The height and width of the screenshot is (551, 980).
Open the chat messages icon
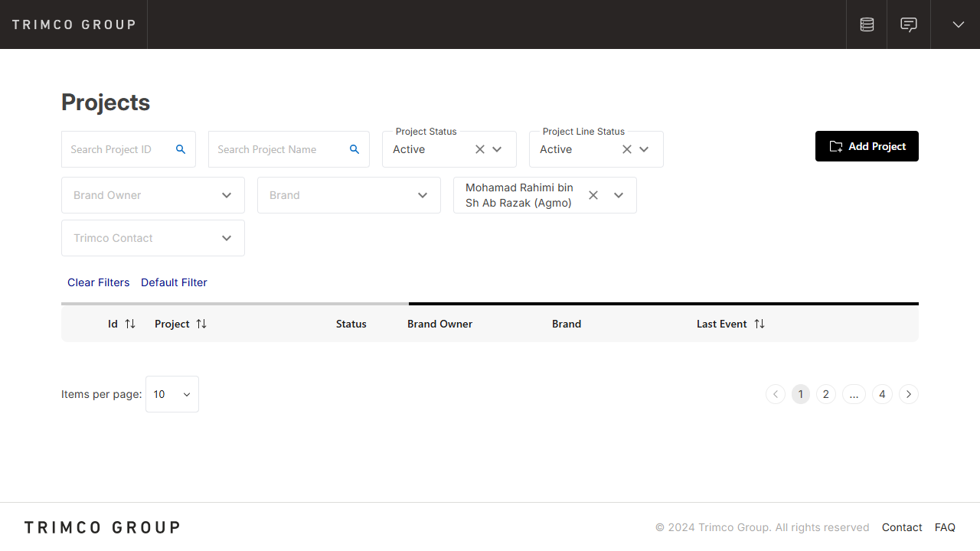[x=909, y=24]
